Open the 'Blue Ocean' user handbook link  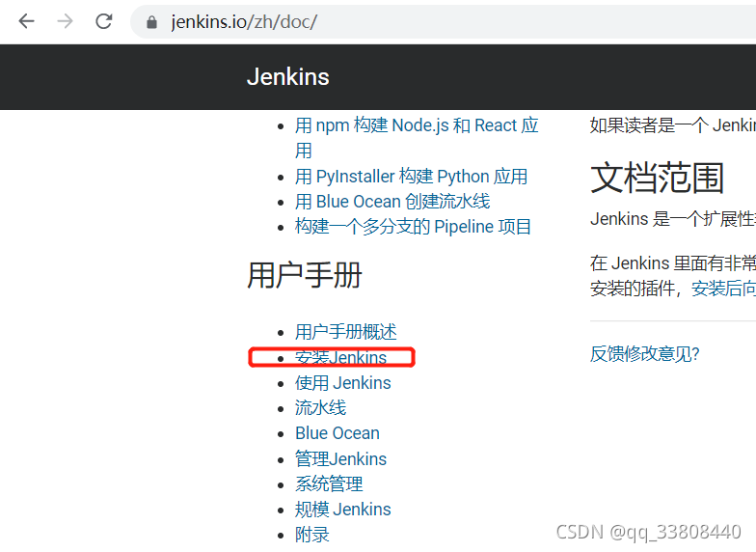(337, 432)
